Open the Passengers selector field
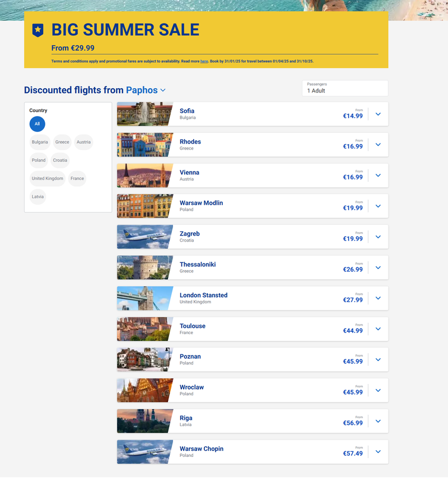448x481 pixels. 344,88
